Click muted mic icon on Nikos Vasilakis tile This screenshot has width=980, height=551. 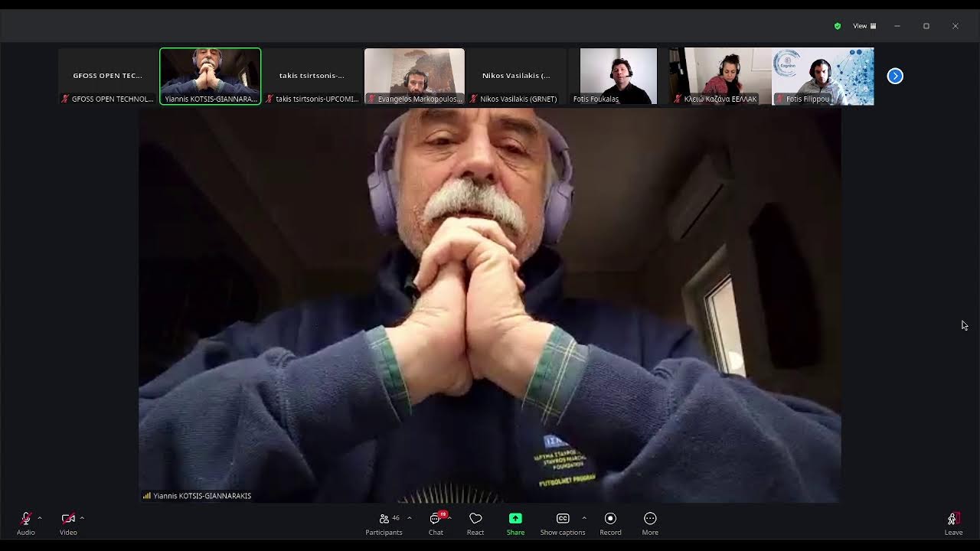(474, 99)
